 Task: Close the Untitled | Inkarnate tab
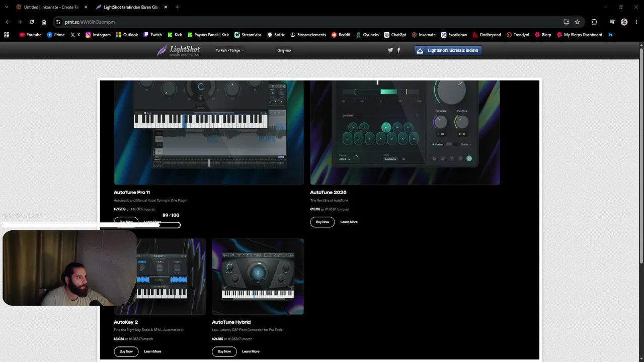(x=86, y=7)
